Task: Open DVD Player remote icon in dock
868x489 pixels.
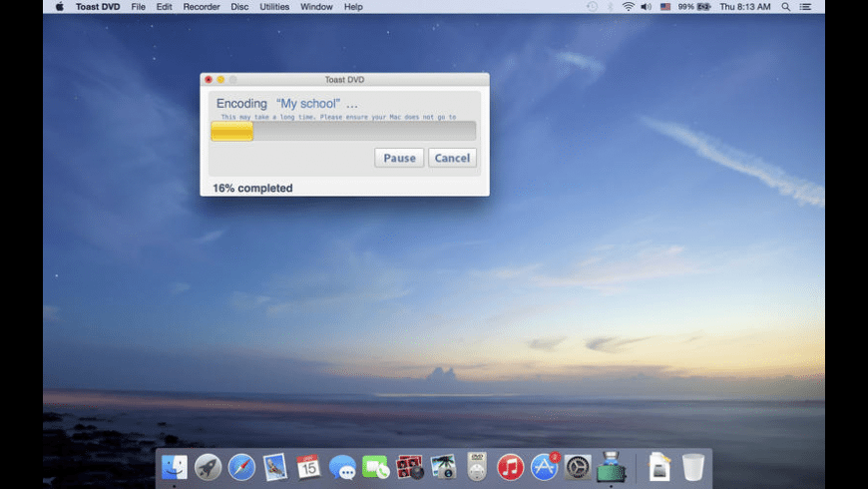Action: 477,467
